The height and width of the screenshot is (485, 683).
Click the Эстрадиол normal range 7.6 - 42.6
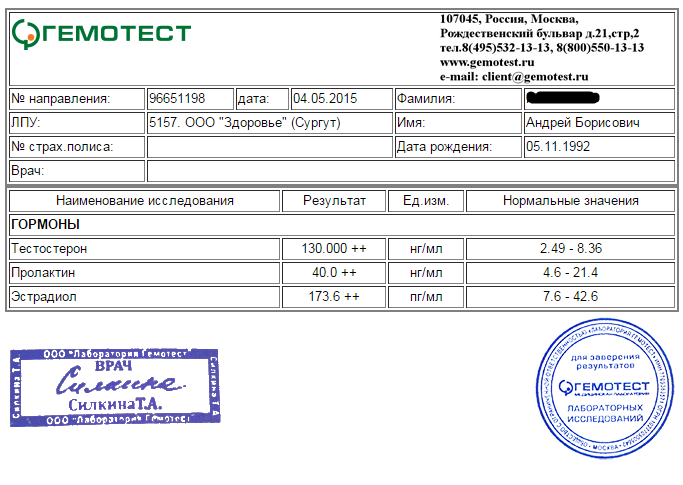570,296
